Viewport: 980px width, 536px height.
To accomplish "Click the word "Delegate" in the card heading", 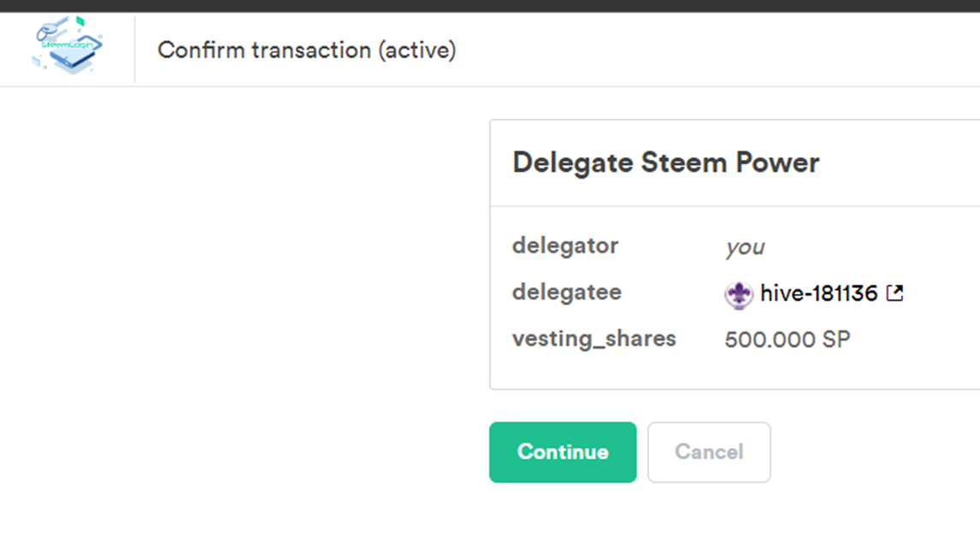I will coord(573,162).
